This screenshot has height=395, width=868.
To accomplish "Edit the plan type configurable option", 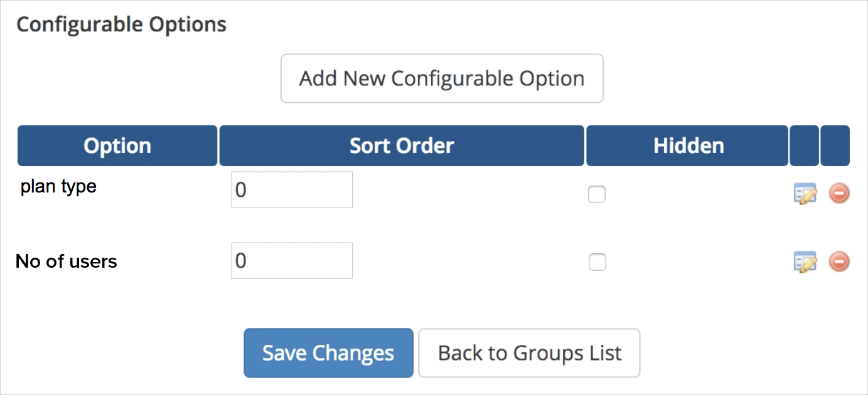I will tap(805, 194).
